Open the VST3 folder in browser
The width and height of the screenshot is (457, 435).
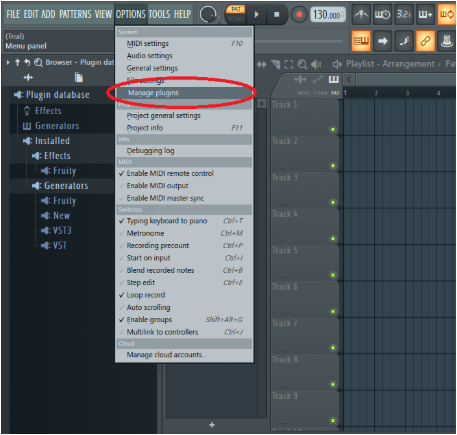tap(56, 230)
